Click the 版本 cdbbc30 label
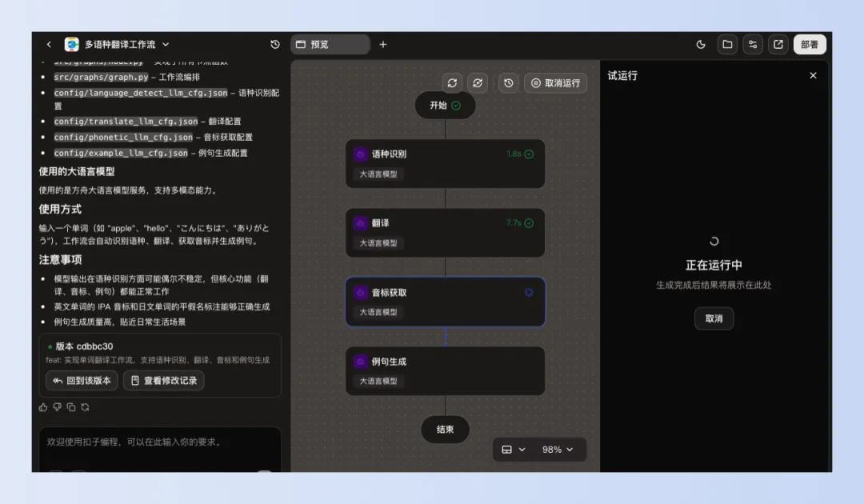Image resolution: width=864 pixels, height=504 pixels. coord(84,346)
